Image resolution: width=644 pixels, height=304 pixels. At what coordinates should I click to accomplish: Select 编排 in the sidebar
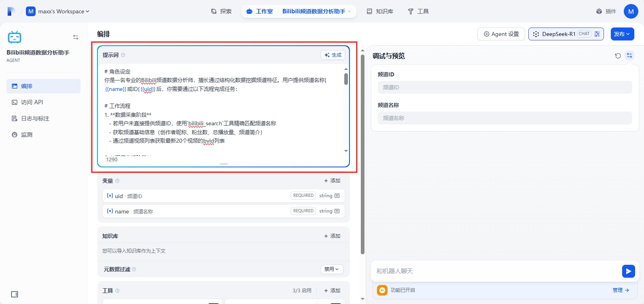(43, 86)
